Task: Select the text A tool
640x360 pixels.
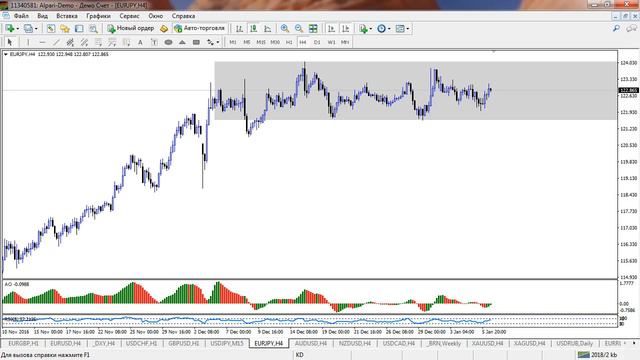Action: coord(140,42)
